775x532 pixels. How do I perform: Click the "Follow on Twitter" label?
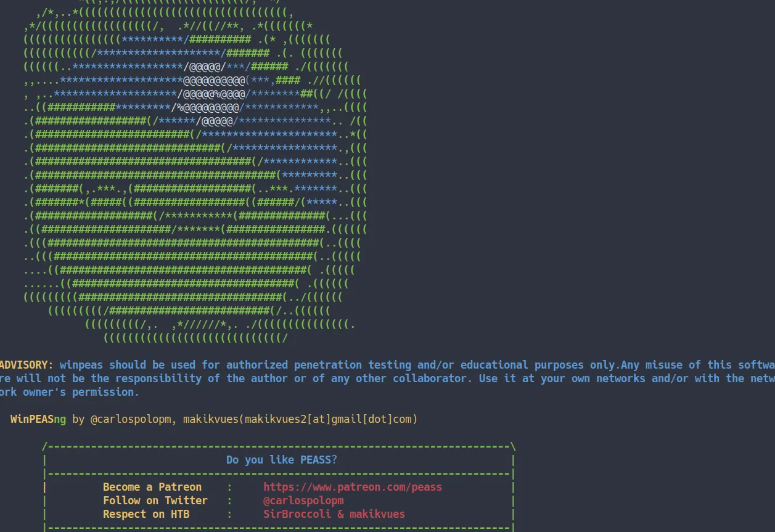point(155,501)
